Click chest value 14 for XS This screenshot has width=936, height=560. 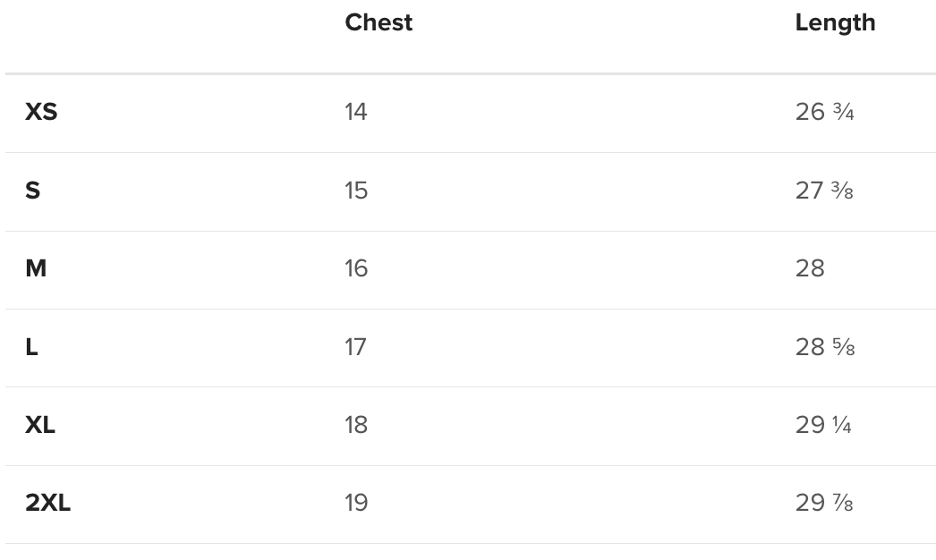(356, 112)
